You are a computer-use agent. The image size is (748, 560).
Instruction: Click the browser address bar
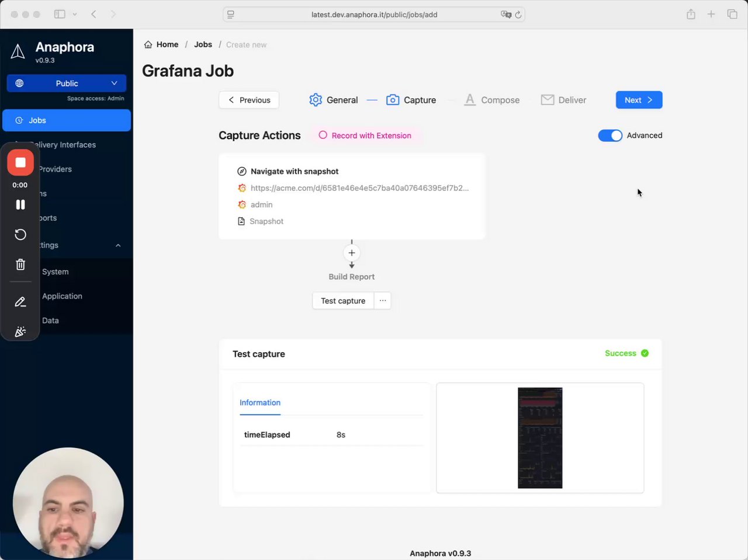coord(374,14)
